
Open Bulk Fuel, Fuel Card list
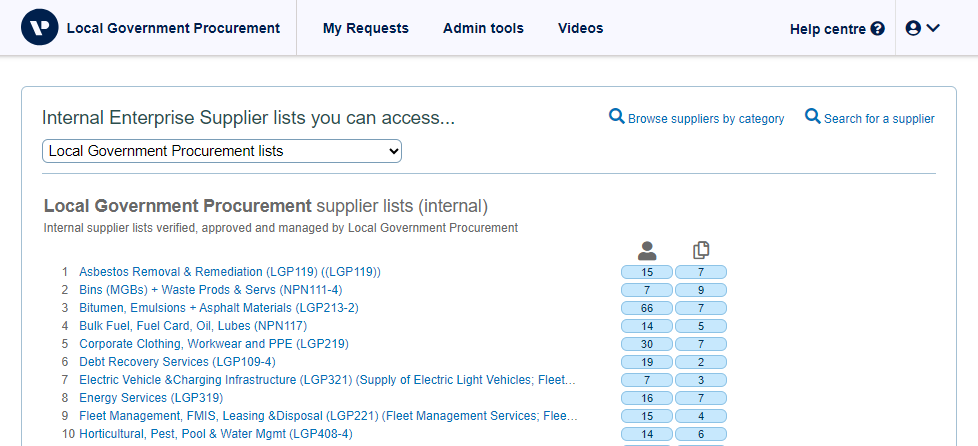[193, 326]
